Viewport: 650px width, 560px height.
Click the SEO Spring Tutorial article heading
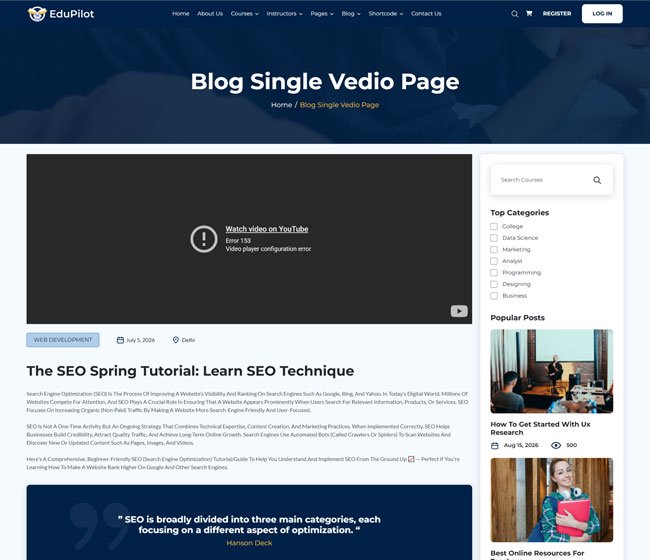[x=190, y=371]
